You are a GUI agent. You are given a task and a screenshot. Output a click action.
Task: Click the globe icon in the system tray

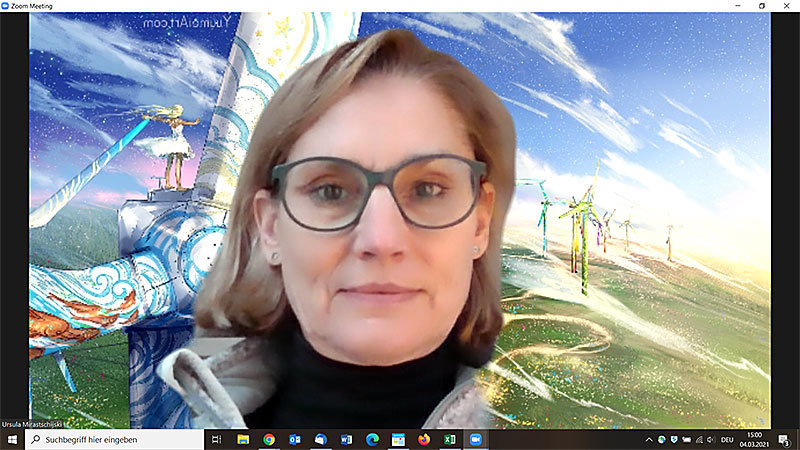pyautogui.click(x=661, y=439)
